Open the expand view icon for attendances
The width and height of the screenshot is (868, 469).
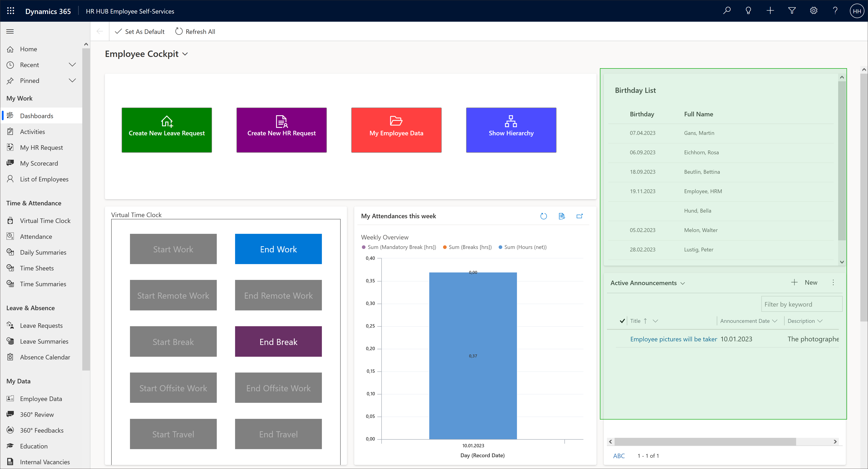tap(580, 216)
